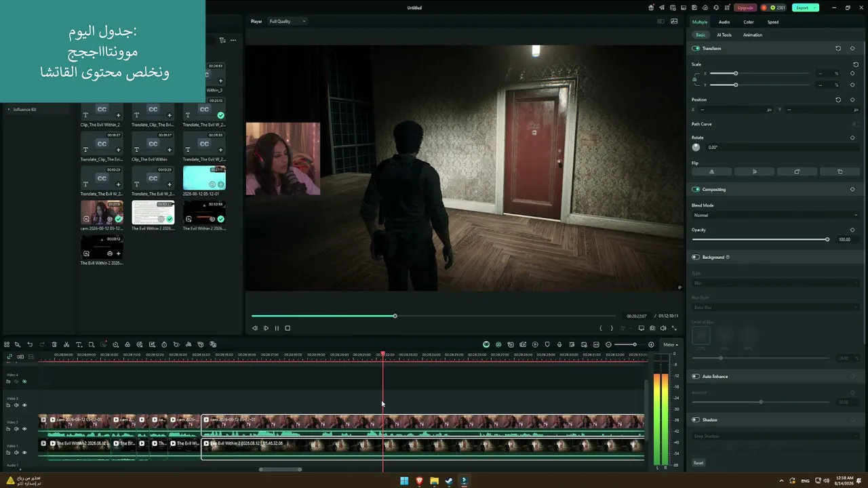The image size is (868, 488).
Task: Switch to the Speed tab
Action: (x=773, y=22)
